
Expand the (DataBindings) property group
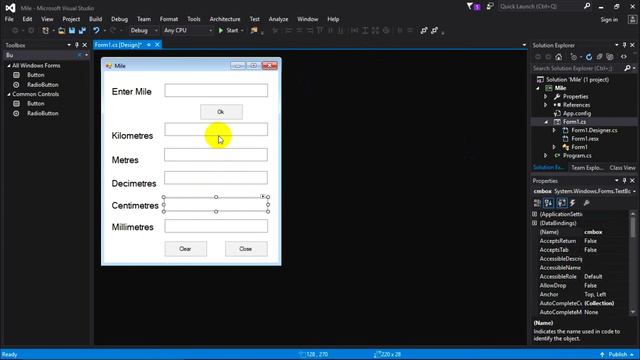(x=535, y=223)
